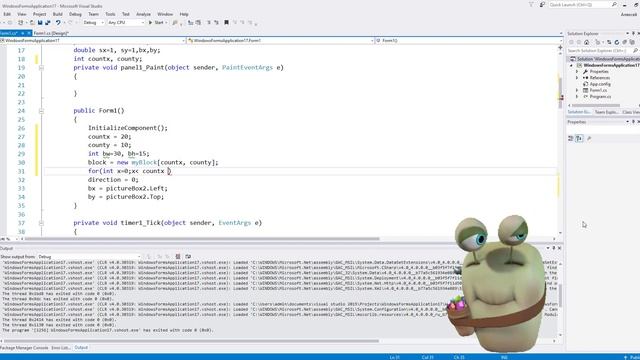Click the Property Pages wrench icon
The width and height of the screenshot is (640, 360).
click(x=589, y=138)
